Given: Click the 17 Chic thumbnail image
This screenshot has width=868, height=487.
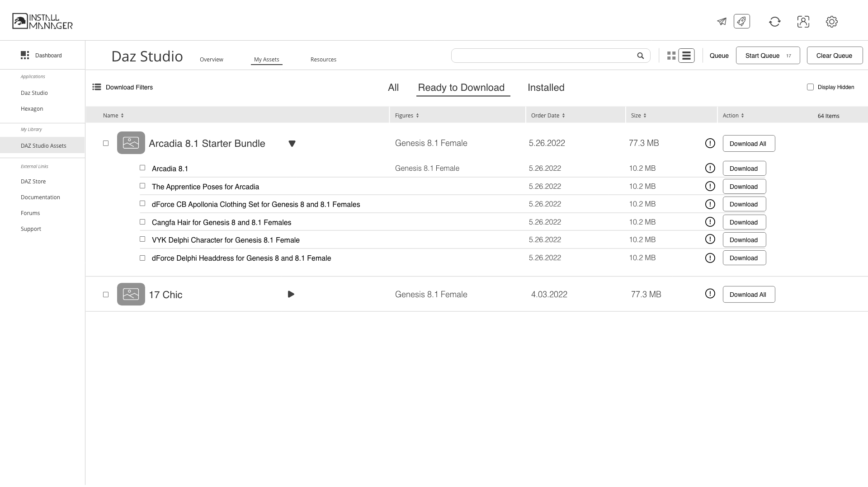Looking at the screenshot, I should pyautogui.click(x=131, y=294).
